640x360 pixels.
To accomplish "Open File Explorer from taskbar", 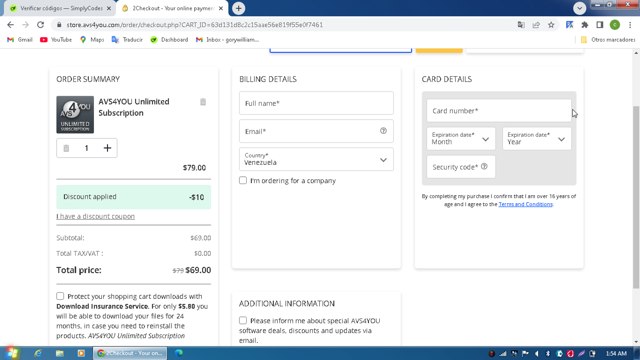I will coord(60,353).
